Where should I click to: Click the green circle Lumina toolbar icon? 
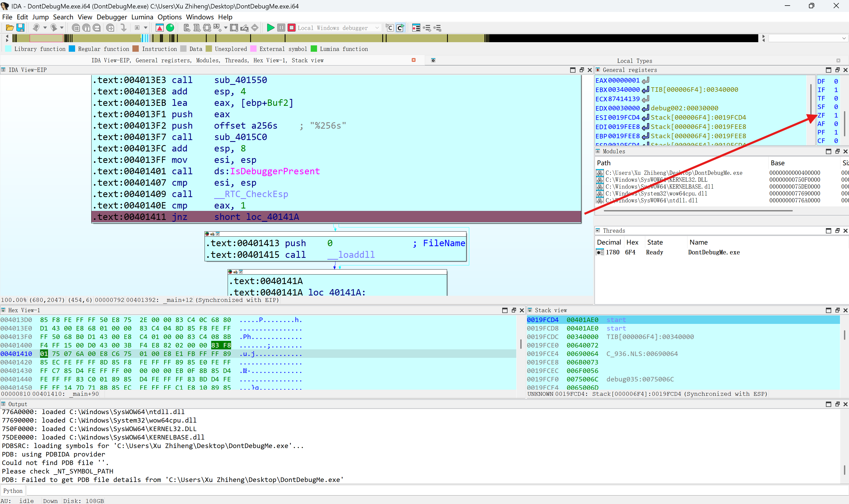click(170, 28)
